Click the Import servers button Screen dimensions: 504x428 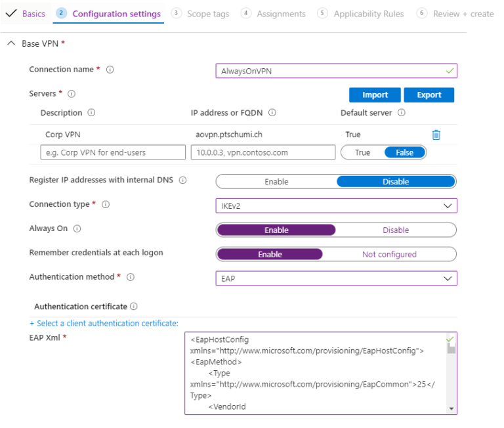tap(375, 95)
